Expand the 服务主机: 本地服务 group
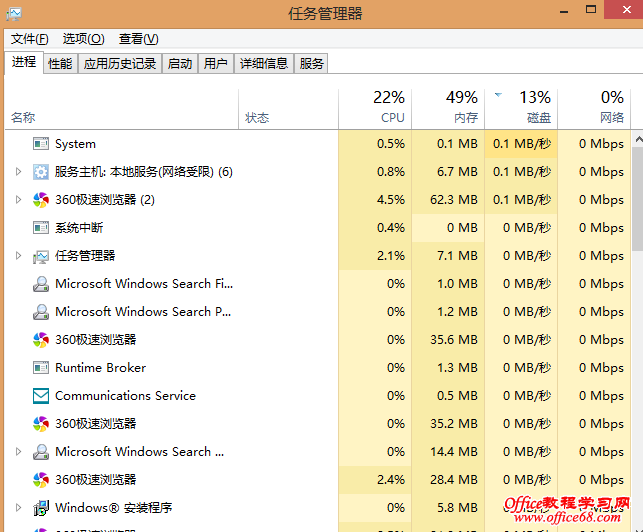The image size is (643, 532). tap(18, 171)
